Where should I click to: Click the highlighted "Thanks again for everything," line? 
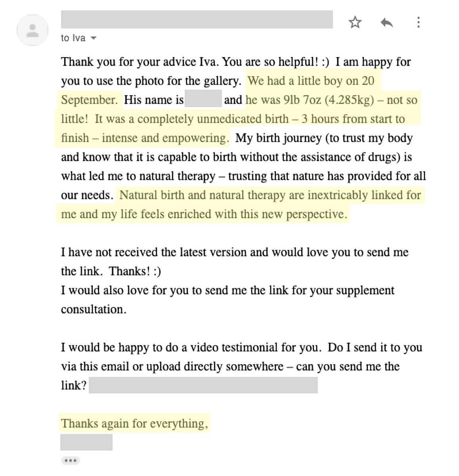click(134, 424)
